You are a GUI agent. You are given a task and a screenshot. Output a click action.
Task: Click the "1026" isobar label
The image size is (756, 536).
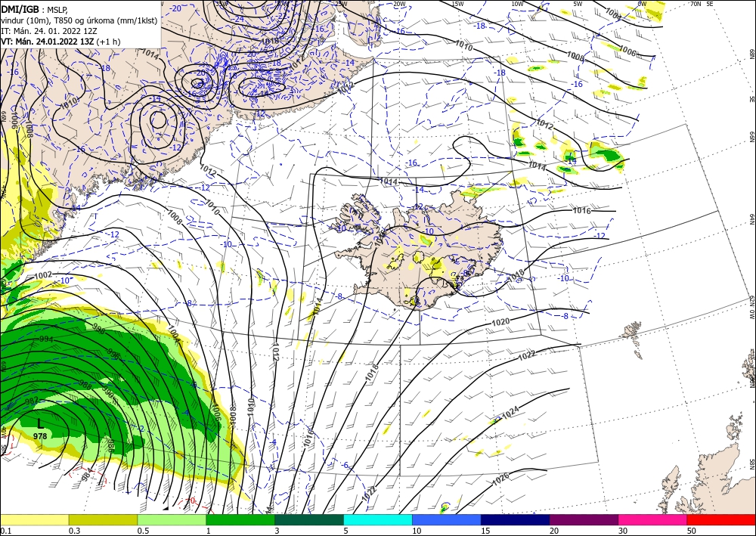point(501,479)
